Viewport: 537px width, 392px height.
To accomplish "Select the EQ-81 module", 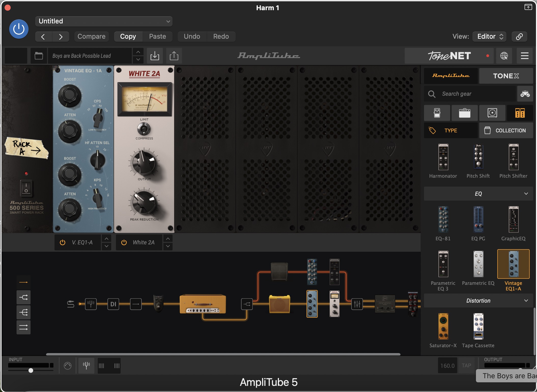I will (443, 224).
